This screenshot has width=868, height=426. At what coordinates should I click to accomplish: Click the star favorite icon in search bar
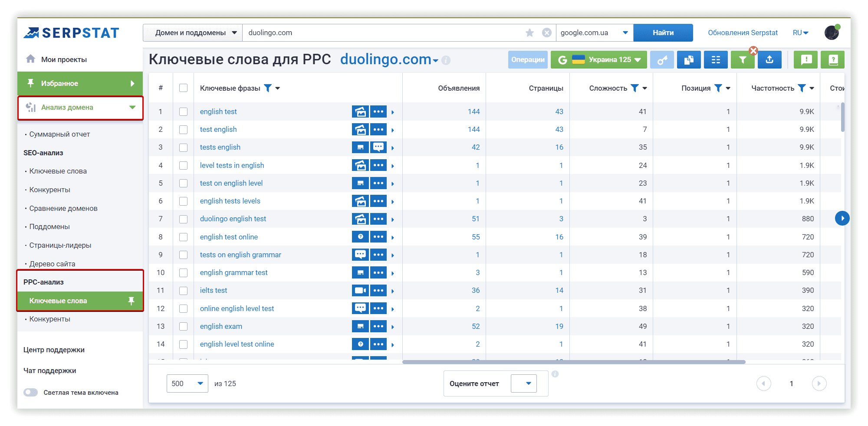click(x=529, y=33)
